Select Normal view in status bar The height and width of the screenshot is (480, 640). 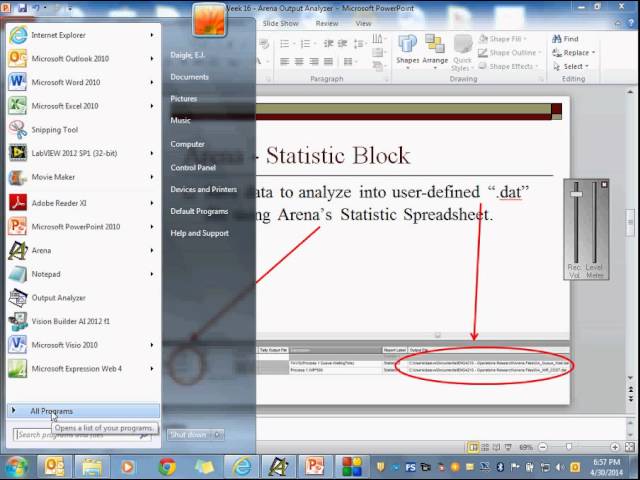pyautogui.click(x=473, y=447)
